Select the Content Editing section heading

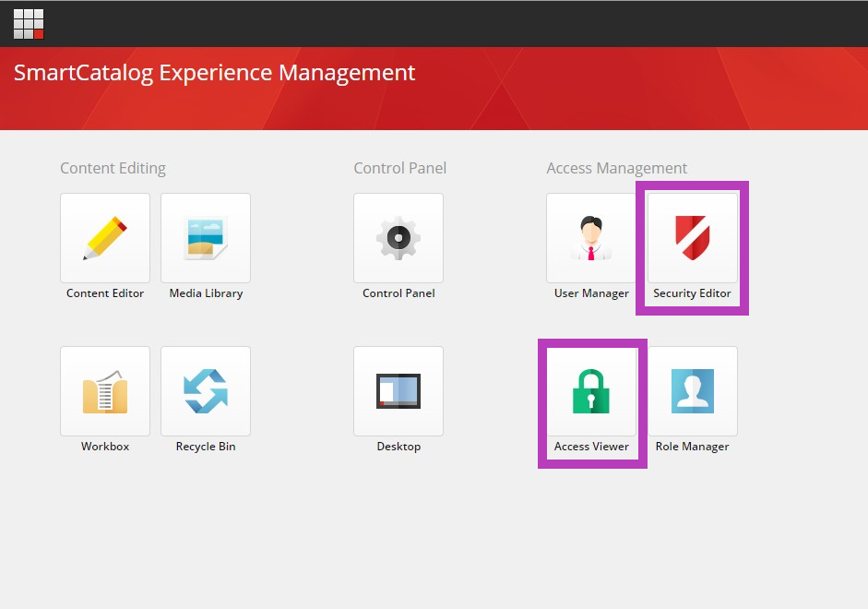tap(113, 168)
